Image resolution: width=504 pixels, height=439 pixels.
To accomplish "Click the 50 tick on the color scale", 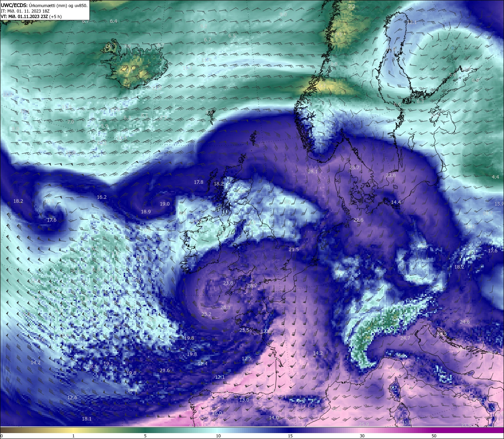I will pos(434,436).
